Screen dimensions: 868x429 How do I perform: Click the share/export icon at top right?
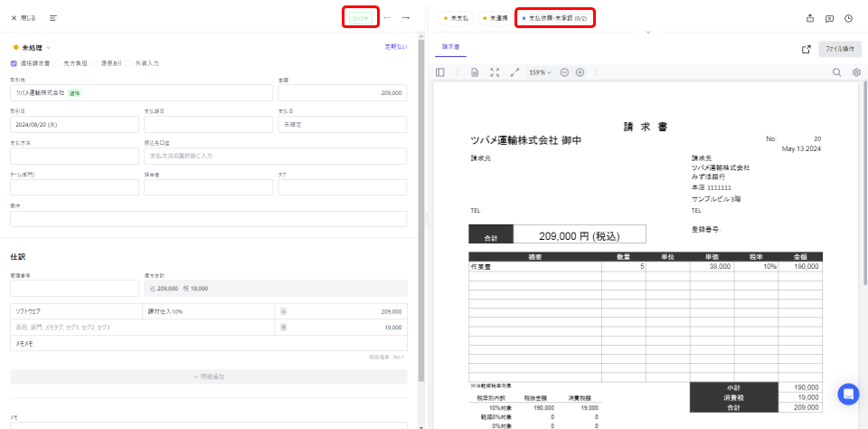[x=810, y=18]
